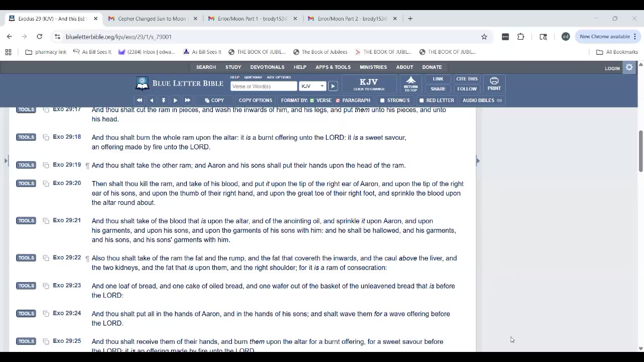Open the All Bookmarks folder
644x362 pixels.
(x=617, y=52)
